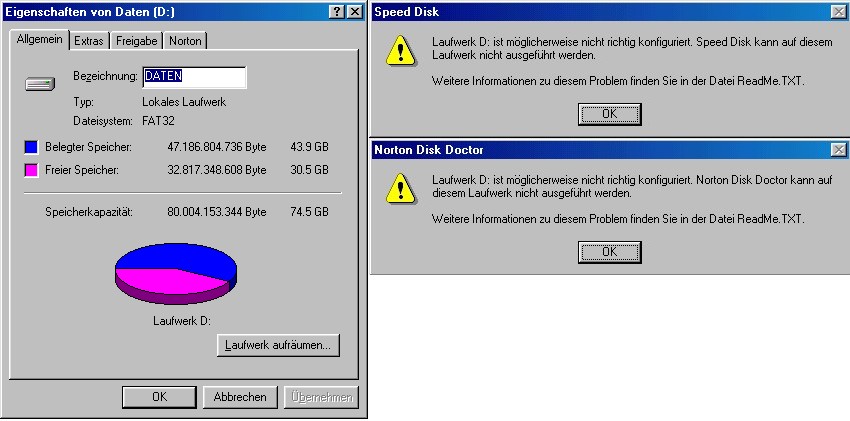This screenshot has height=421, width=850.
Task: Close the Eigenschaften von Daten window
Action: pos(355,12)
